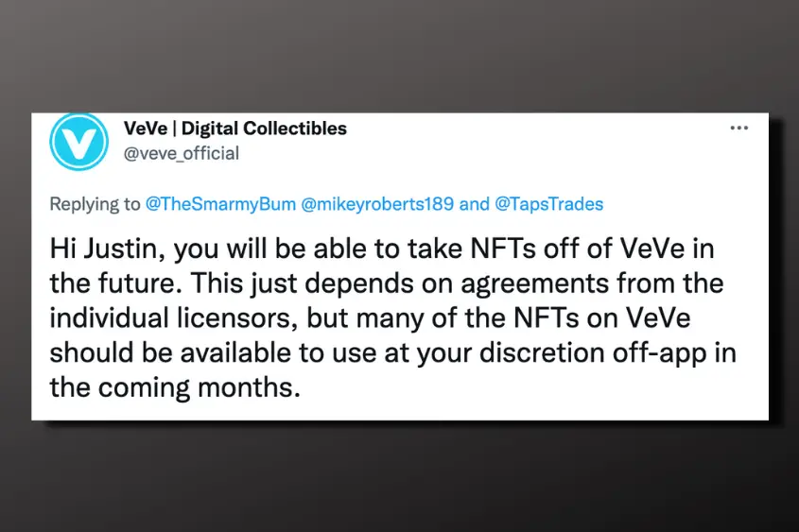
Task: Click the words "the future." in tweet
Action: pos(115,283)
